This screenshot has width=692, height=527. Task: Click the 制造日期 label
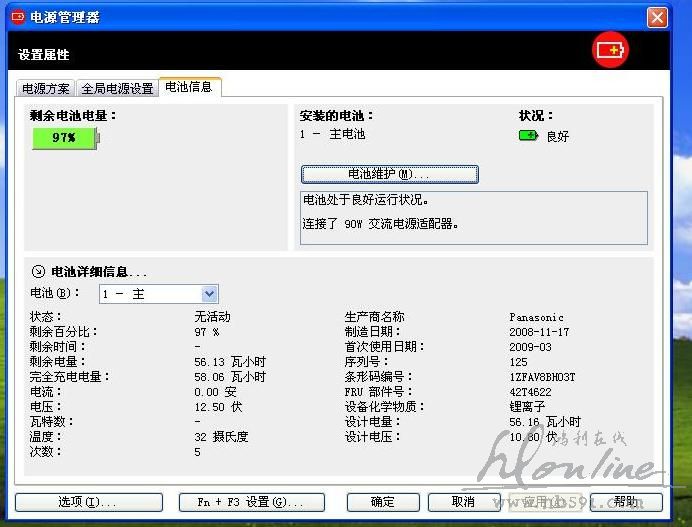pos(372,331)
